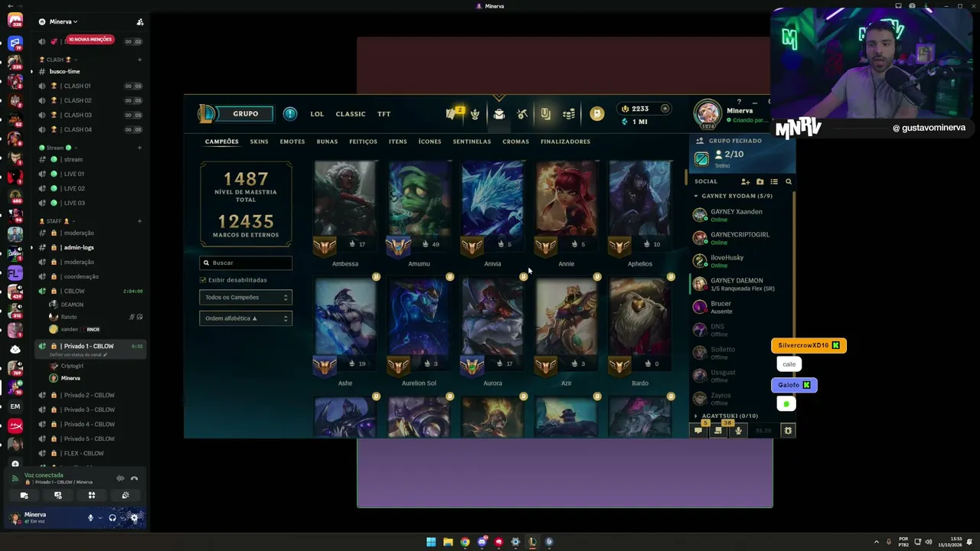The image size is (980, 551).
Task: Click the GRUPO button in League client
Action: pyautogui.click(x=245, y=114)
